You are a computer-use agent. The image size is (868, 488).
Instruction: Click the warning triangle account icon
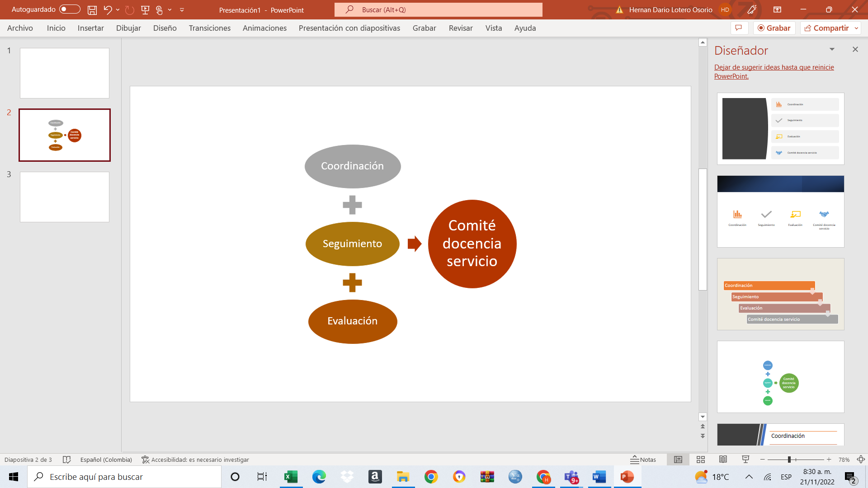tap(619, 9)
